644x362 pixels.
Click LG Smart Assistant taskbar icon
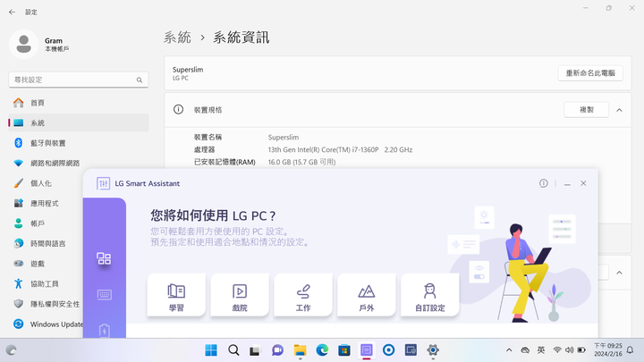367,350
